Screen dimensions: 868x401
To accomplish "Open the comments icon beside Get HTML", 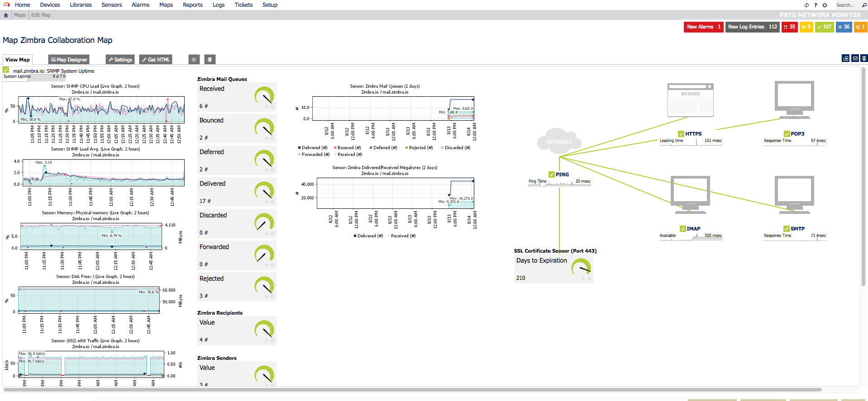I will point(194,60).
